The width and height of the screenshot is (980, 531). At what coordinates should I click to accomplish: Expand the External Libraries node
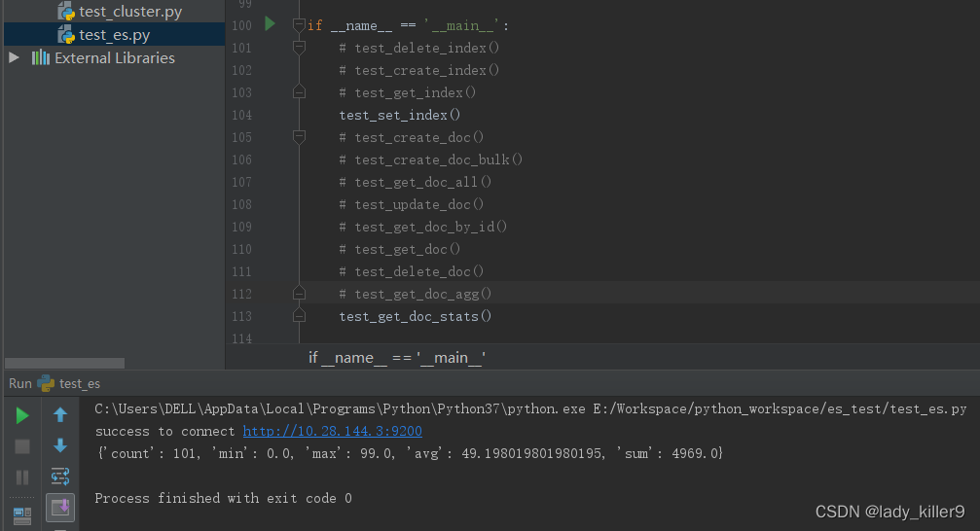14,57
